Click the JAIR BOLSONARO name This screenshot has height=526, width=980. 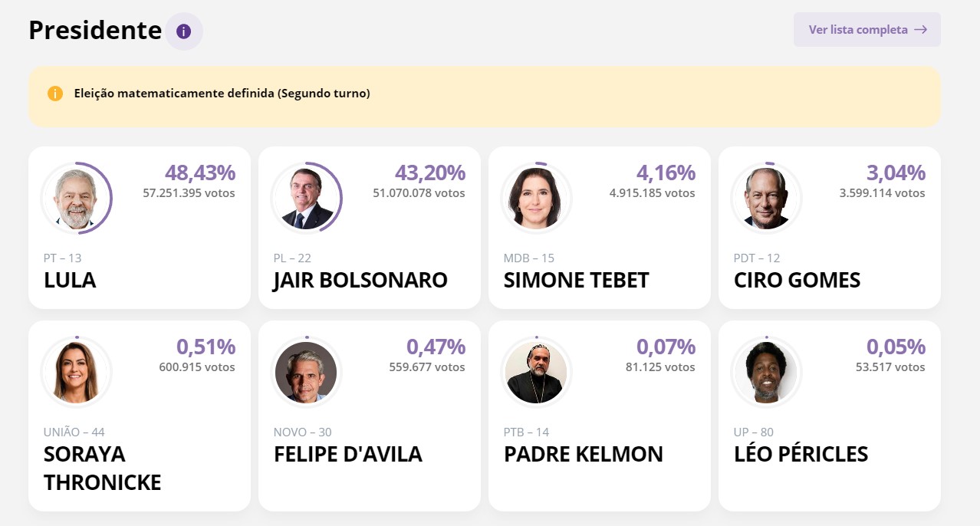click(x=360, y=280)
